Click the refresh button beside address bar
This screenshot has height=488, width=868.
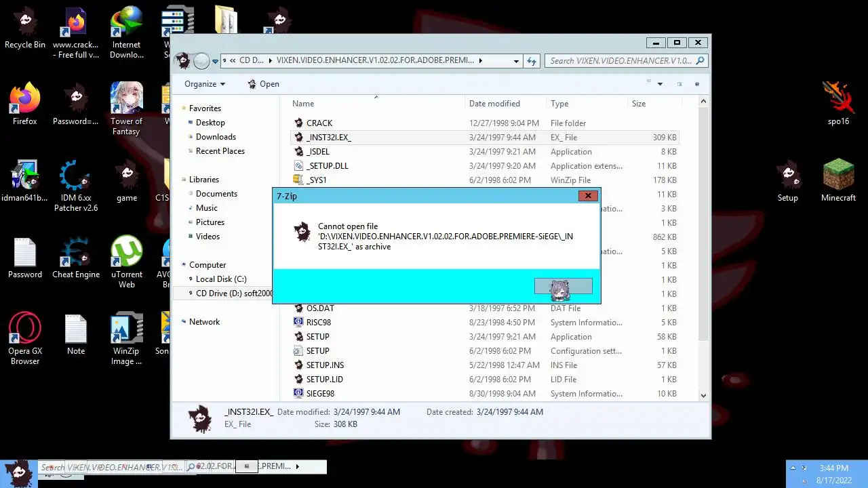pos(532,60)
